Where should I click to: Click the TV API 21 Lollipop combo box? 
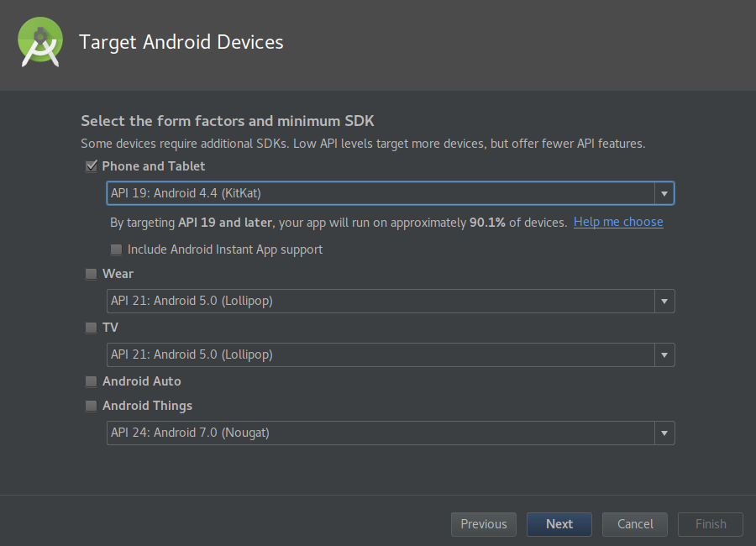(390, 355)
